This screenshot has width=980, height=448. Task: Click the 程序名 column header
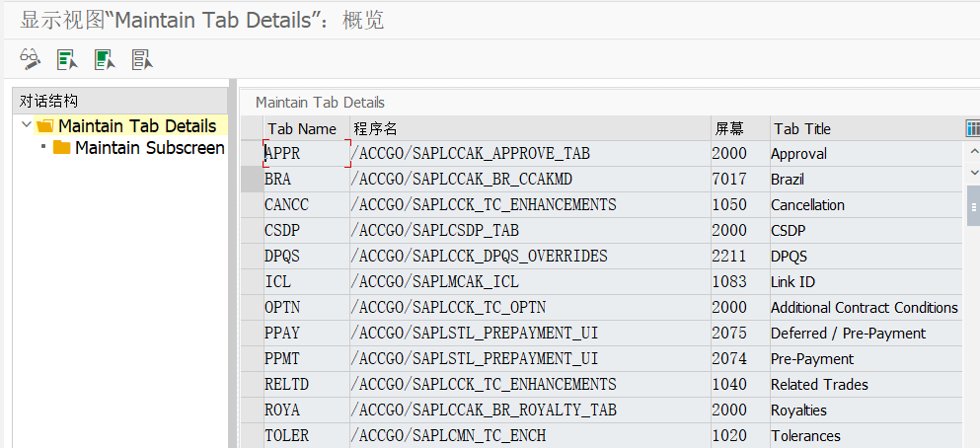[530, 128]
